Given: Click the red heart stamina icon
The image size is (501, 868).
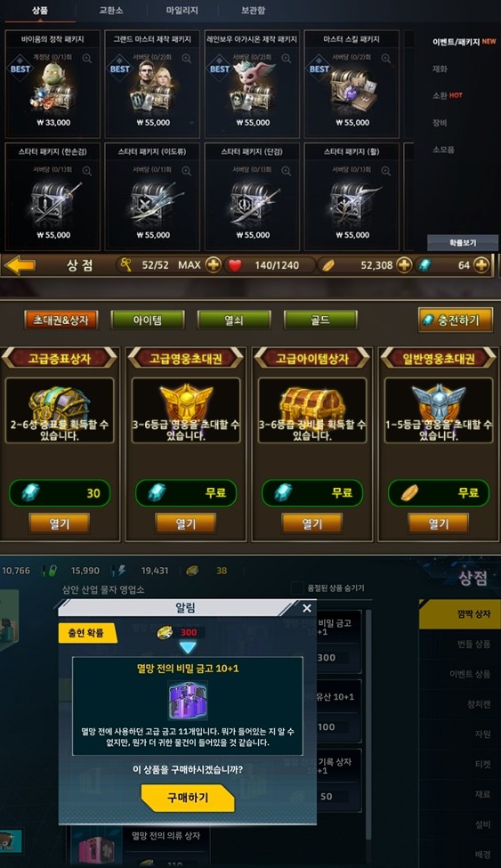Looking at the screenshot, I should click(x=235, y=265).
